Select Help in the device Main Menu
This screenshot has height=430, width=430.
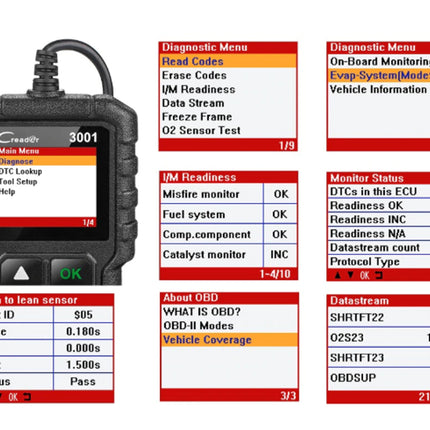(7, 192)
